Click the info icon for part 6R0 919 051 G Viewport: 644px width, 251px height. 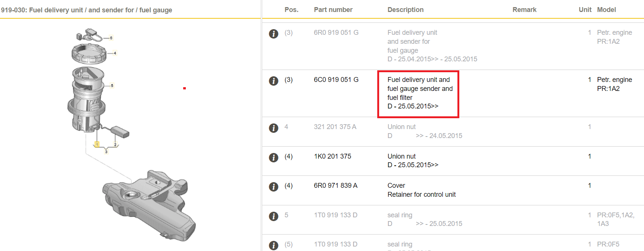[x=273, y=34]
